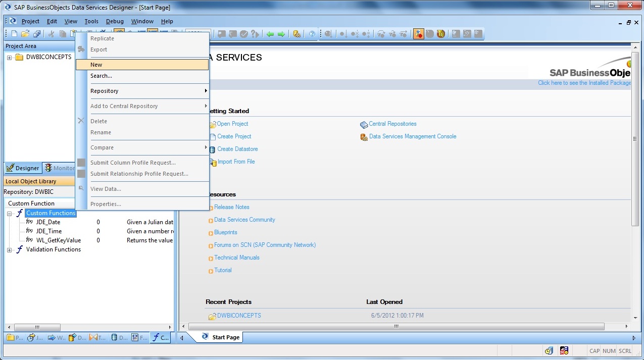
Task: Click the Copy toolbar icon
Action: pyautogui.click(x=63, y=34)
